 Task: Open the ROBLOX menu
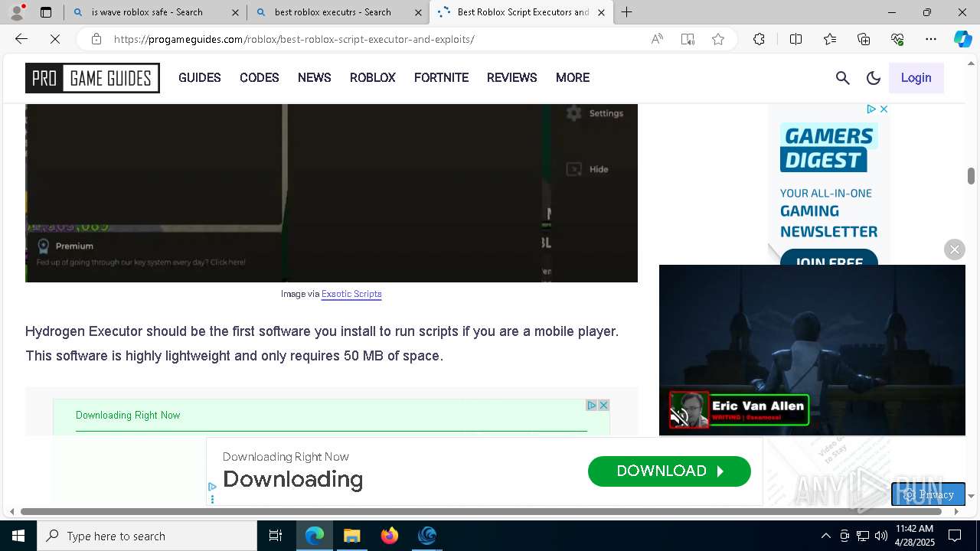click(373, 77)
